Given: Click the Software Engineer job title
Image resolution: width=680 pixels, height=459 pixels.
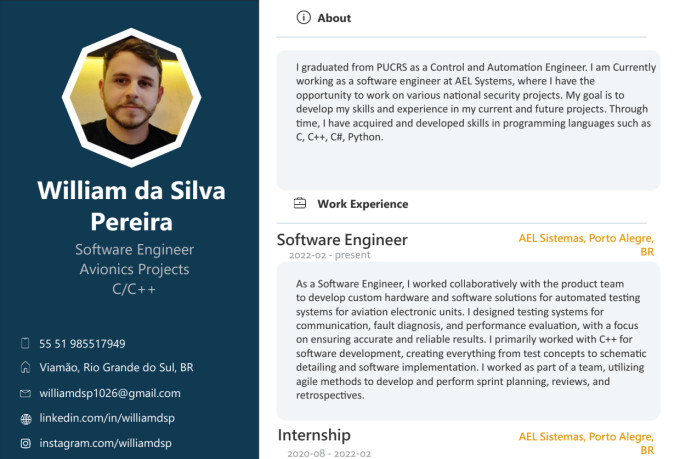Looking at the screenshot, I should [342, 240].
